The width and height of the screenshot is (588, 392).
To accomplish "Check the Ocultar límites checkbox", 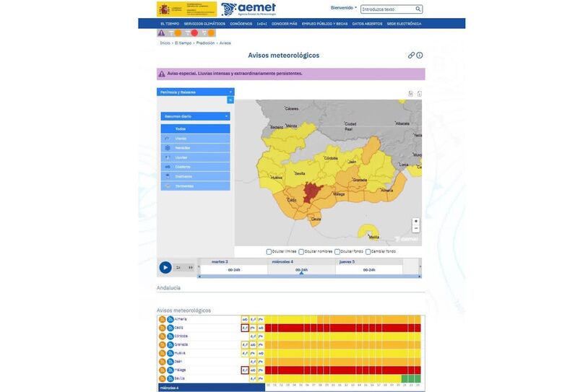I will tap(269, 252).
